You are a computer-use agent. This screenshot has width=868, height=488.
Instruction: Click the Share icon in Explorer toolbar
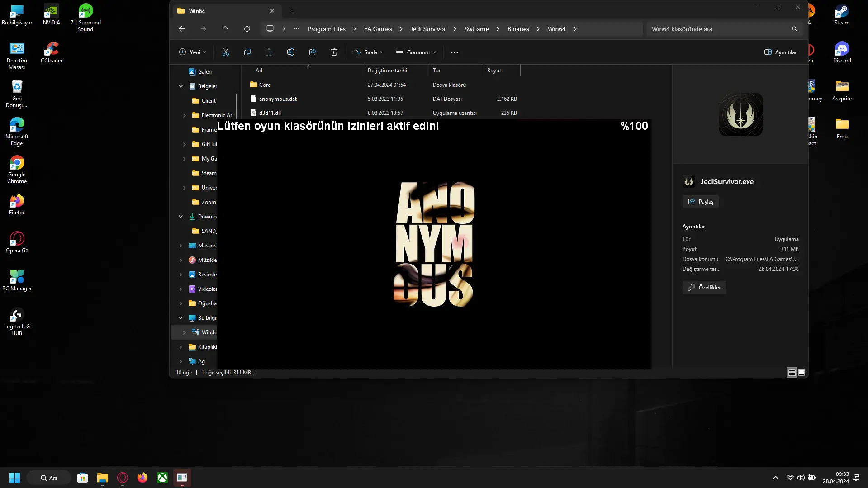[313, 52]
